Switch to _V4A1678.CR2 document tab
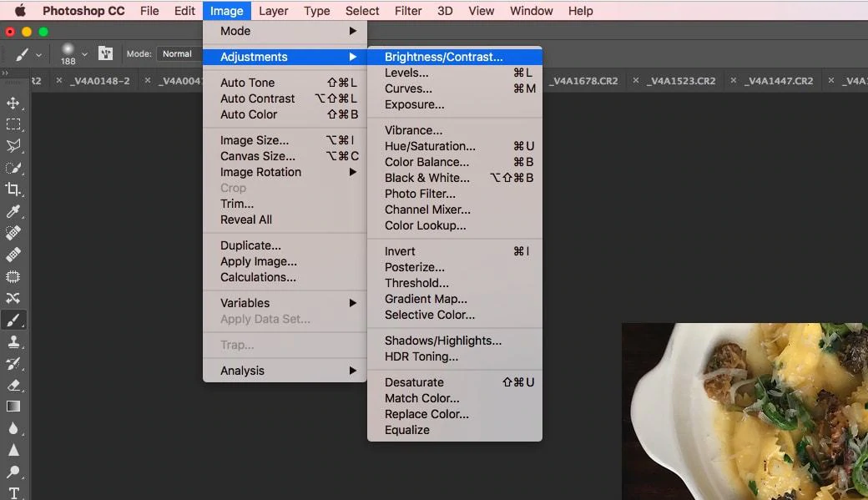Image resolution: width=868 pixels, height=500 pixels. coord(583,81)
